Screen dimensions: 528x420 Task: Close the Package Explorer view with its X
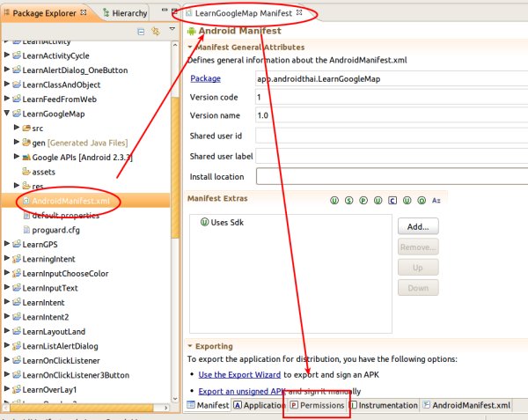point(84,12)
